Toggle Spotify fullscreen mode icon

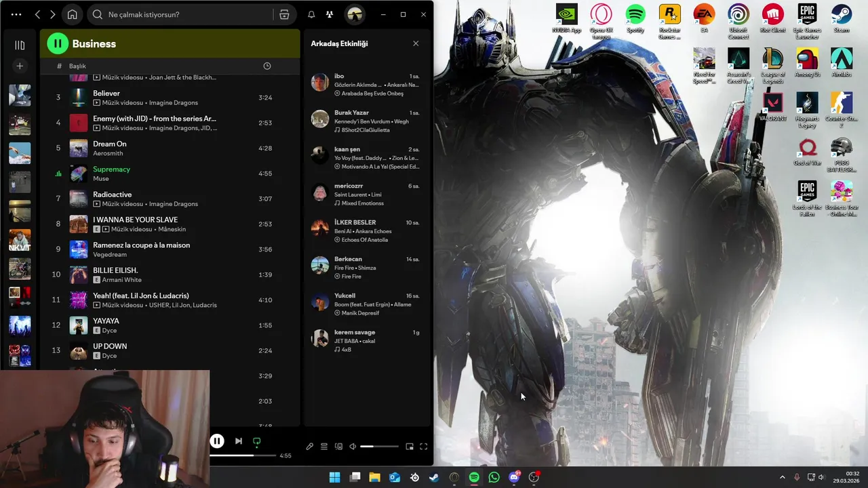tap(424, 447)
